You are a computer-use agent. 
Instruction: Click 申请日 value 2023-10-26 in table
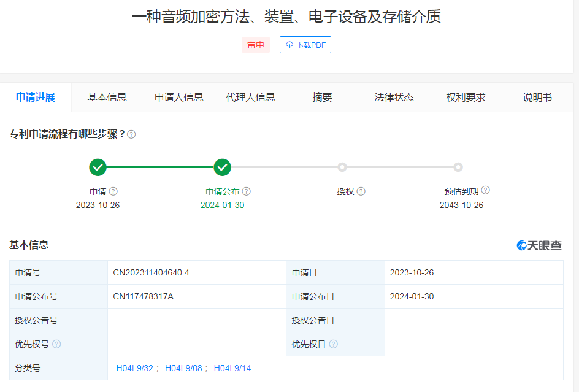tap(412, 272)
